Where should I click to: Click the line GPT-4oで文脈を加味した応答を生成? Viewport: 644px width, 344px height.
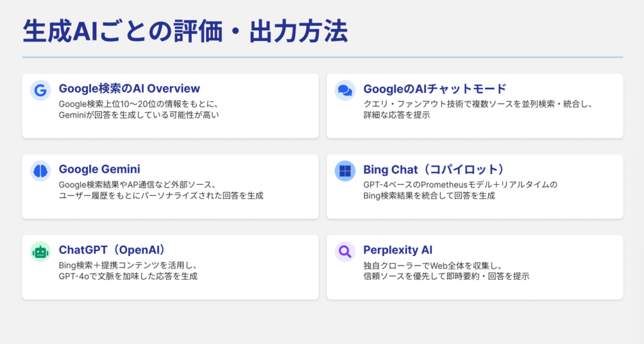pos(128,276)
